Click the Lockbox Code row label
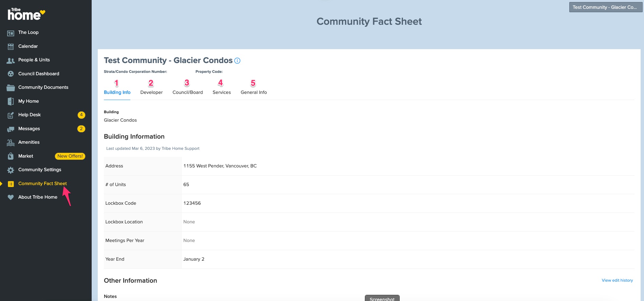Viewport: 644px width, 301px height. [x=121, y=203]
